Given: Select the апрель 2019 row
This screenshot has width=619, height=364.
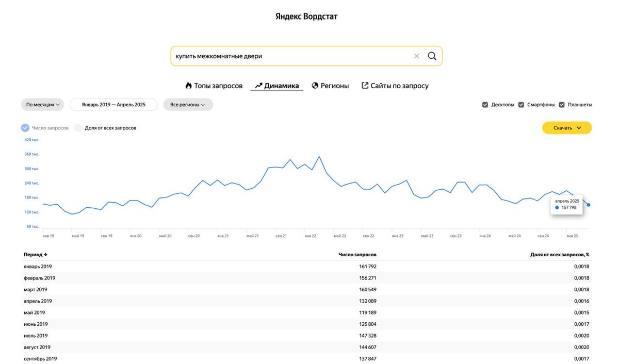Looking at the screenshot, I should tap(306, 301).
